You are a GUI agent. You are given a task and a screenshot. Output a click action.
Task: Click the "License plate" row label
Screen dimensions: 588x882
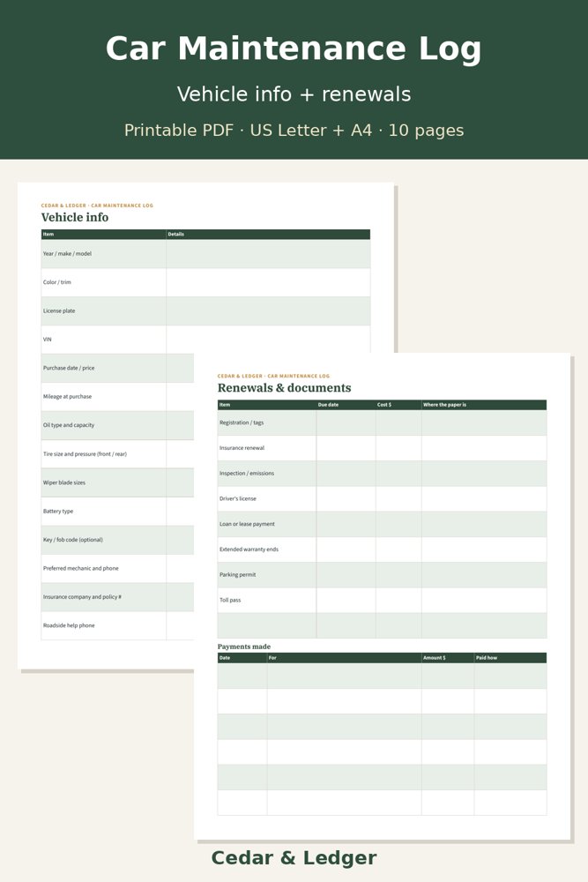pyautogui.click(x=59, y=311)
